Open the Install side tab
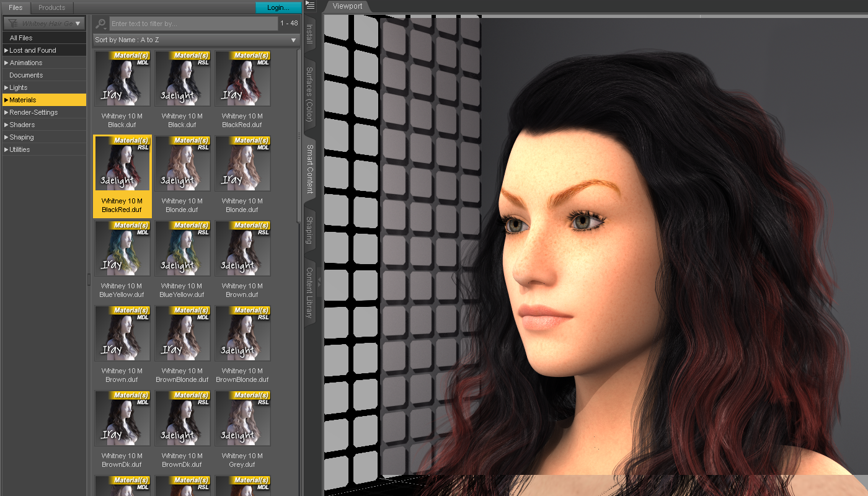The image size is (868, 496). pyautogui.click(x=310, y=34)
